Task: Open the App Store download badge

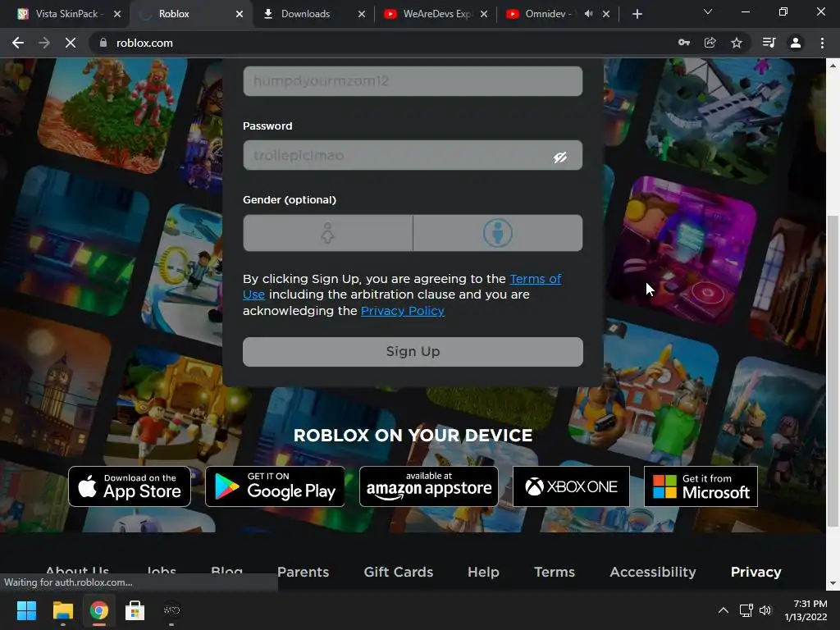Action: pyautogui.click(x=130, y=486)
